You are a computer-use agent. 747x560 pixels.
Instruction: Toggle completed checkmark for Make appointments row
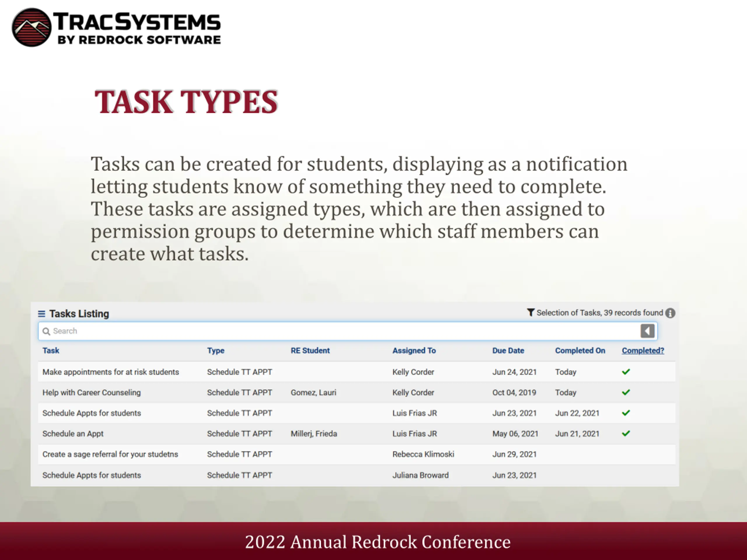click(x=626, y=372)
